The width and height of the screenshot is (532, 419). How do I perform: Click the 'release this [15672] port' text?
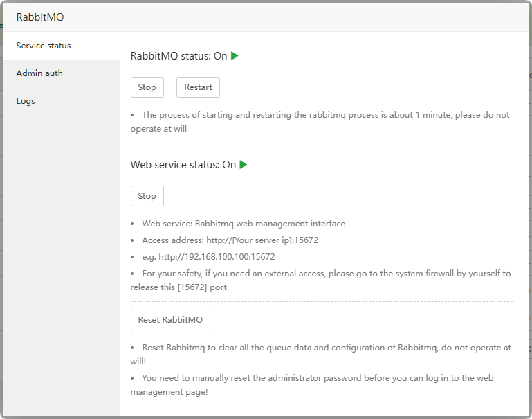pos(178,287)
